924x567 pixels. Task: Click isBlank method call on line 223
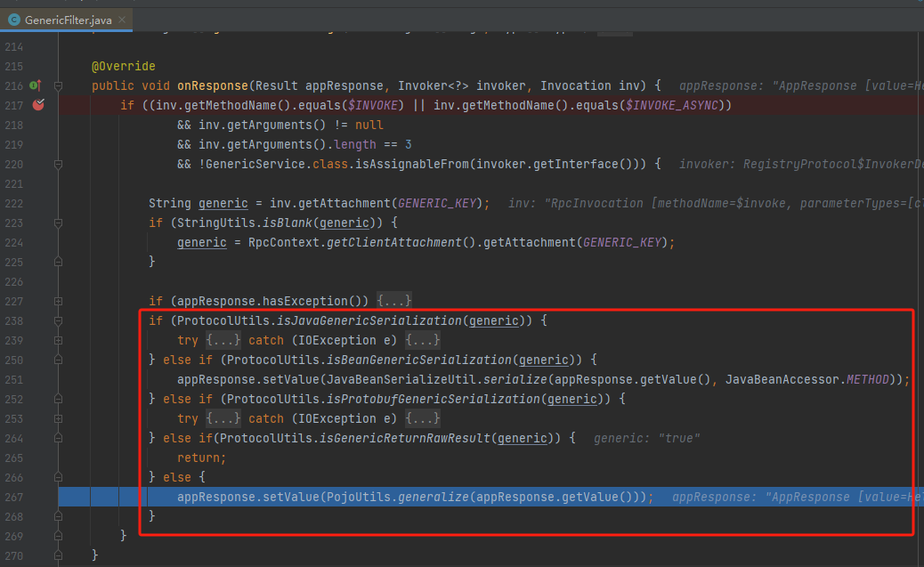click(287, 223)
